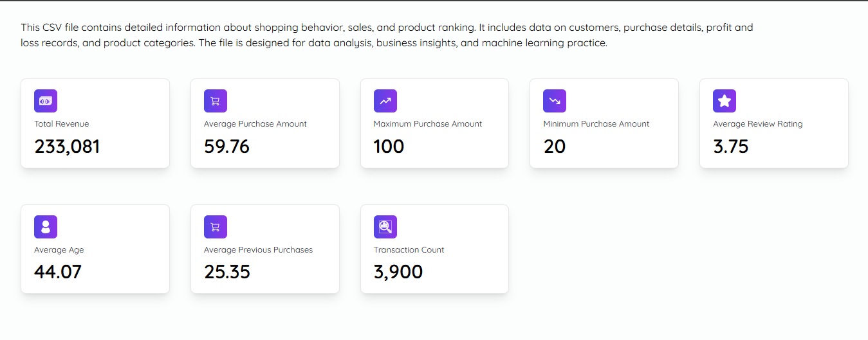Click the money icon on Total Revenue card
This screenshot has width=868, height=340.
click(46, 101)
